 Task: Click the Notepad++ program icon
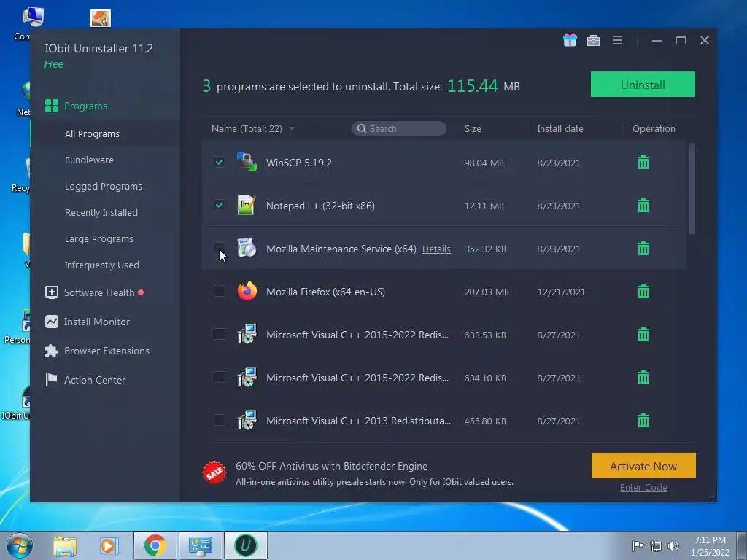pos(247,205)
